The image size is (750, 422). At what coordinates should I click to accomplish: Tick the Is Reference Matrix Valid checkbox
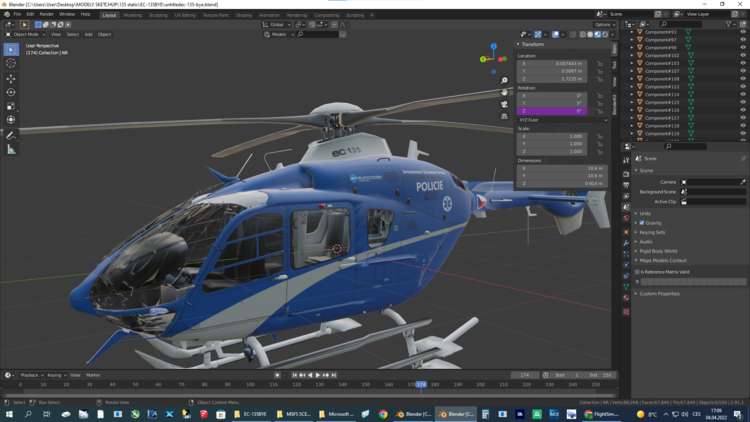click(637, 272)
